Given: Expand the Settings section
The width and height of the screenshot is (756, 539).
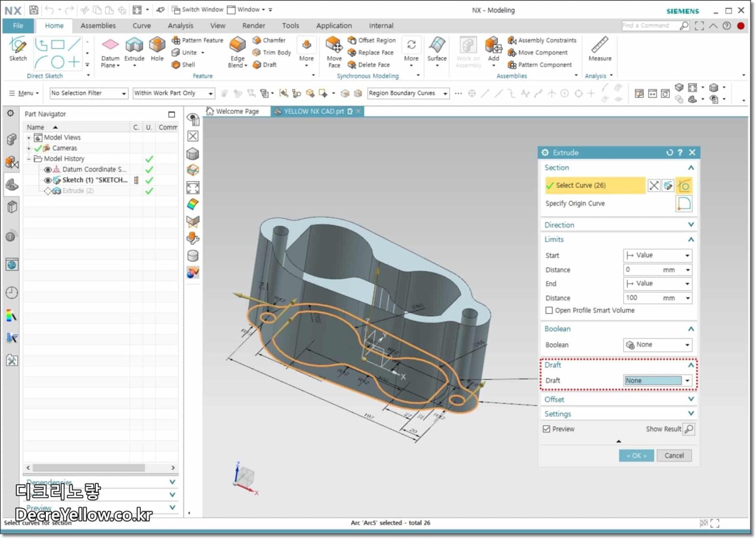Looking at the screenshot, I should click(x=618, y=414).
